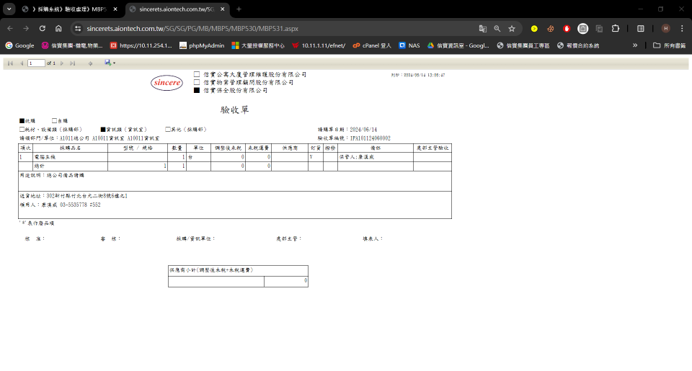Toggle the filled third company checkbox
This screenshot has height=371, width=692.
click(x=197, y=90)
